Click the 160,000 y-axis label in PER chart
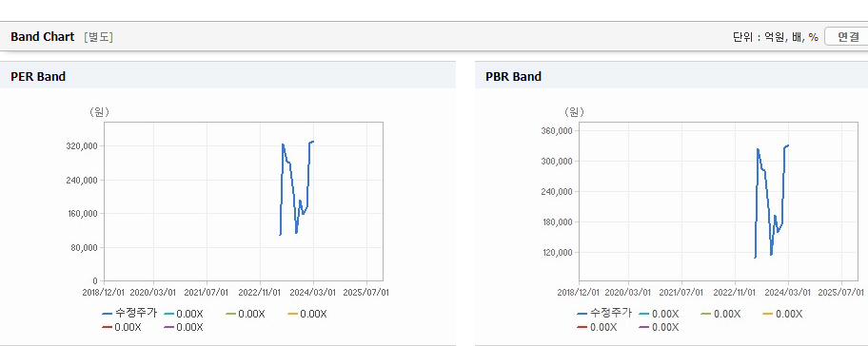 (82, 213)
